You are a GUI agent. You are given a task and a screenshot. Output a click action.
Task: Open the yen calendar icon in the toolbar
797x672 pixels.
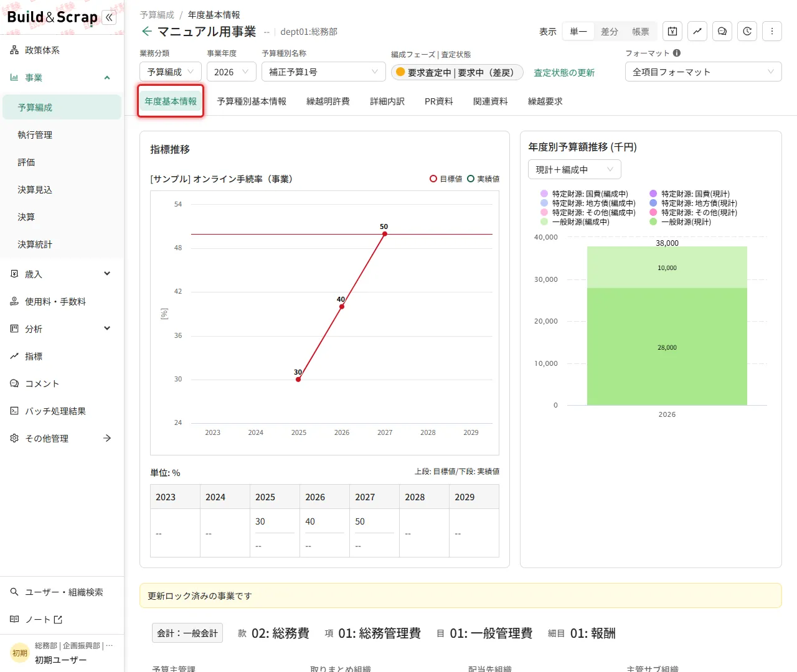pos(672,31)
